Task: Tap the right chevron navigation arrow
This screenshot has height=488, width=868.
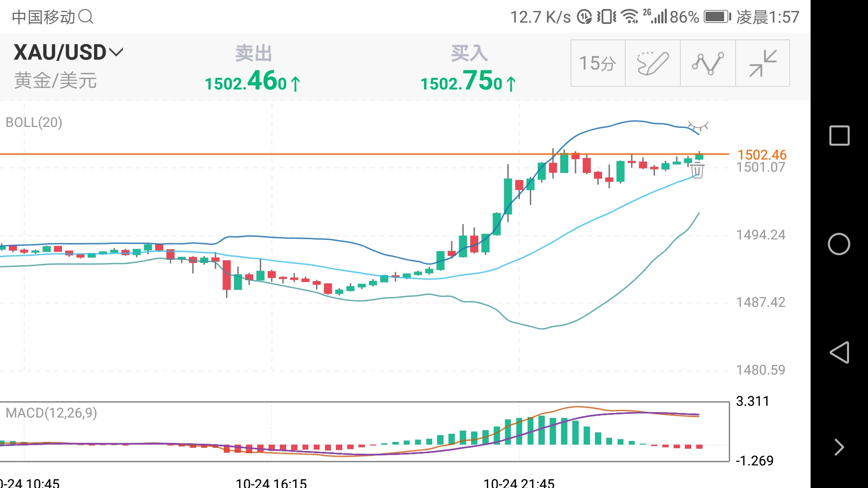Action: (x=839, y=447)
